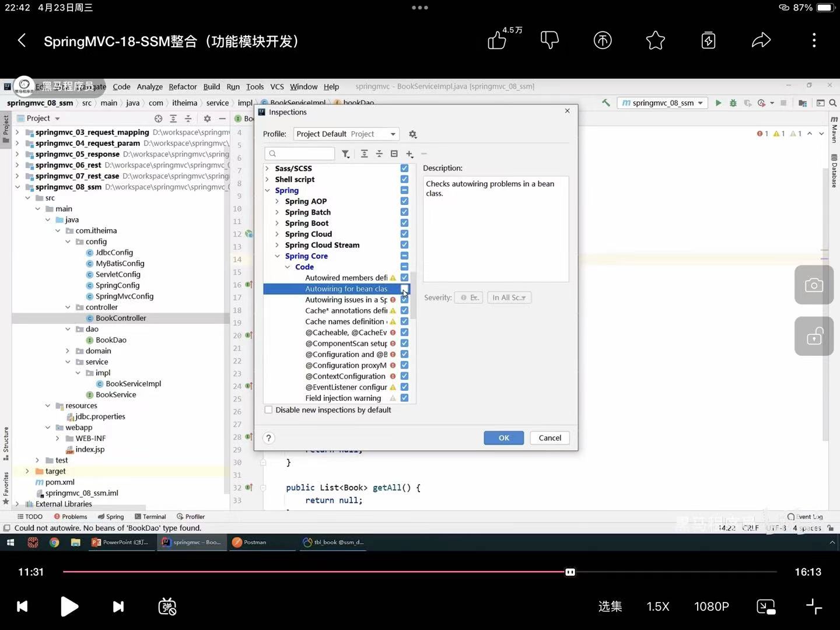840x630 pixels.
Task: Take a screenshot with the camera icon
Action: pyautogui.click(x=814, y=285)
